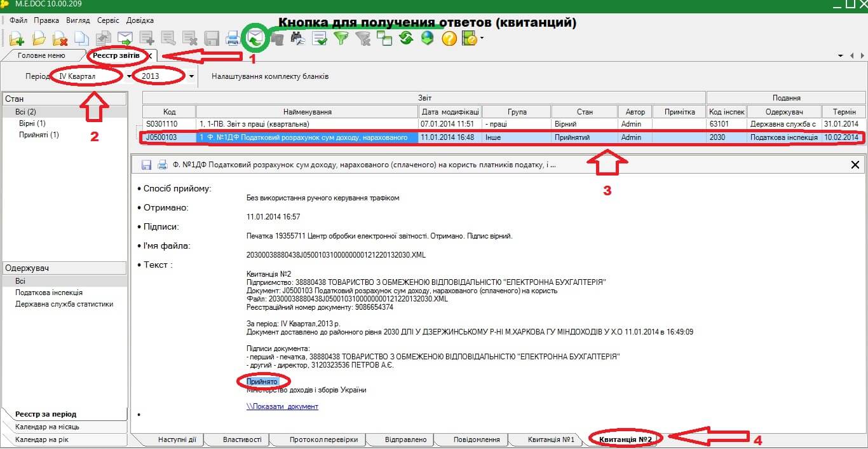Switch to the Головне меню tab

click(x=41, y=56)
